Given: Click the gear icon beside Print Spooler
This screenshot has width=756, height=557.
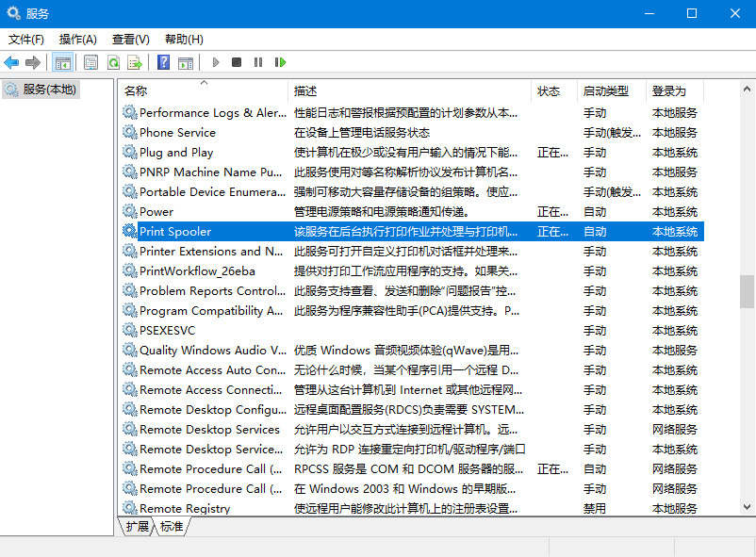Looking at the screenshot, I should click(130, 231).
